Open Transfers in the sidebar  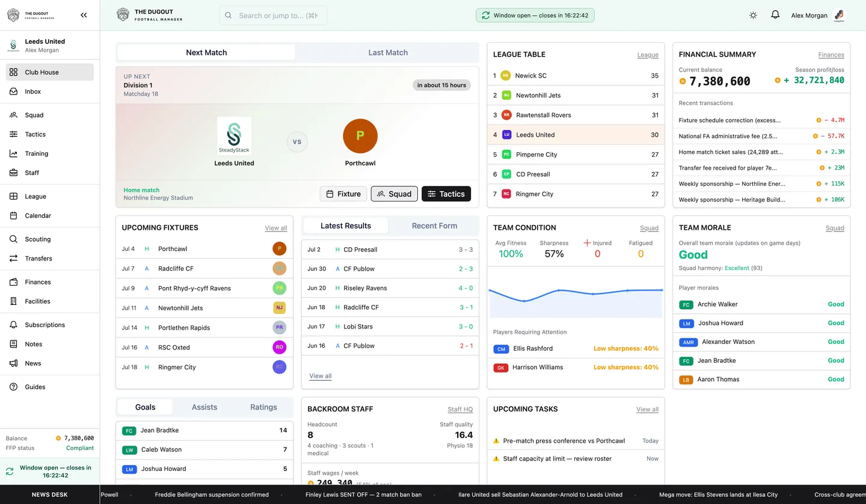50,258
